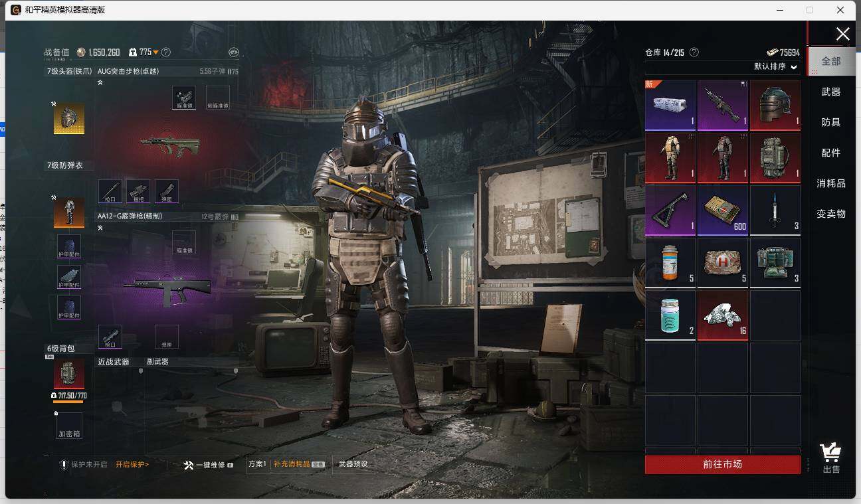This screenshot has height=504, width=861.
Task: Select the purple gun stock item
Action: point(670,210)
